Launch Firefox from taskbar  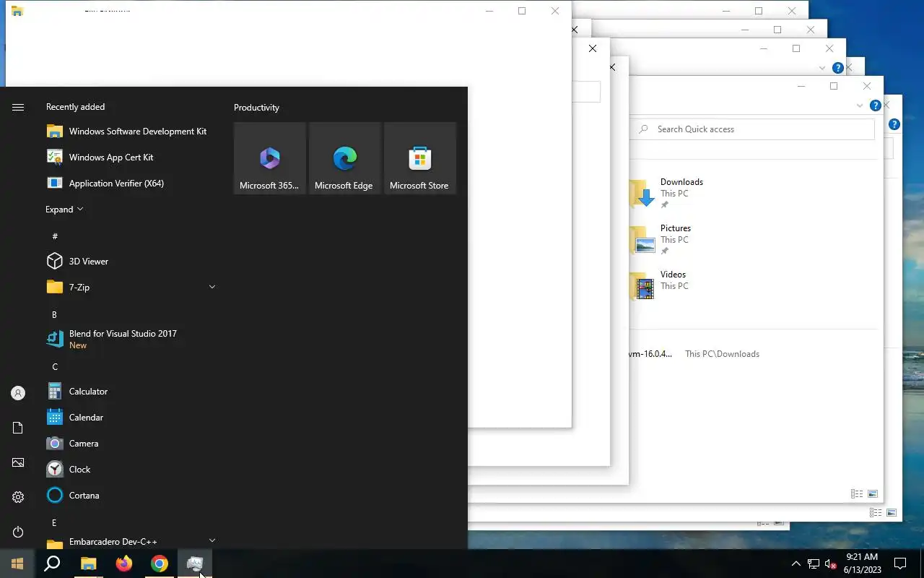[x=123, y=564]
